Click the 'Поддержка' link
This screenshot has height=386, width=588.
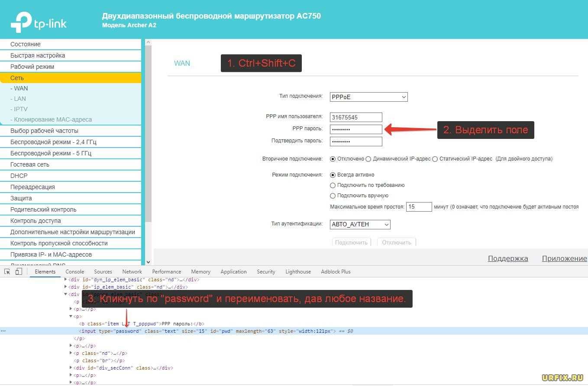[507, 258]
